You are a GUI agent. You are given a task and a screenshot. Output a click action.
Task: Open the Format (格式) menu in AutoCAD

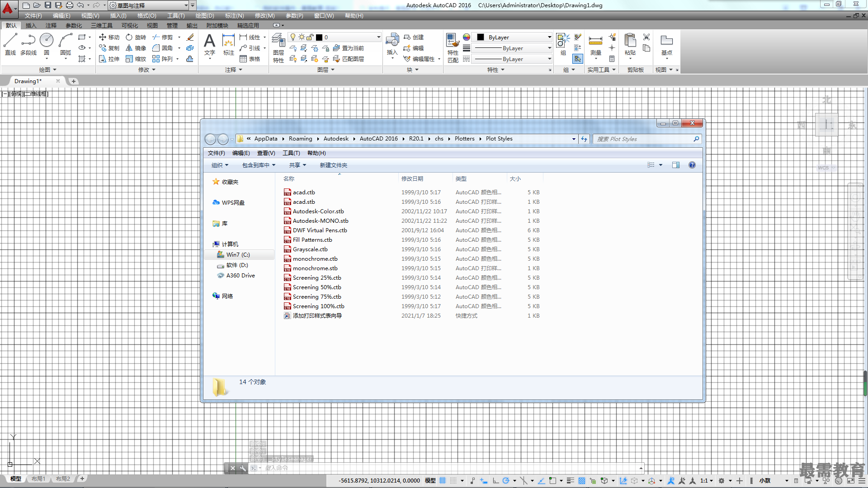coord(146,15)
